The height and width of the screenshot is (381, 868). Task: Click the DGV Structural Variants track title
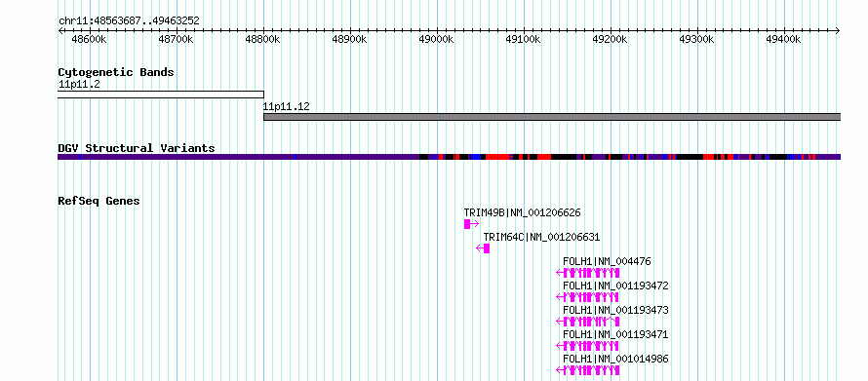tap(137, 148)
